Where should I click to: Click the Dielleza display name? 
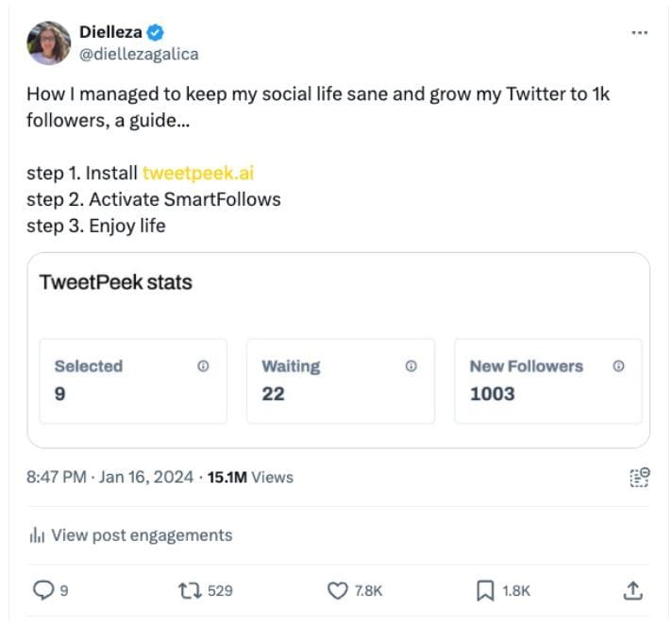[110, 32]
